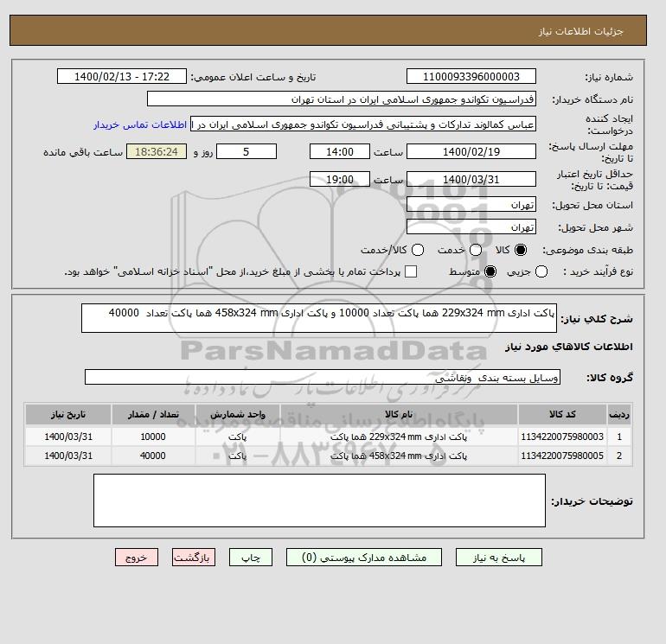This screenshot has height=644, width=666.
Task: Click item name پاکت اداری 458x324 mm
Action: point(399,456)
